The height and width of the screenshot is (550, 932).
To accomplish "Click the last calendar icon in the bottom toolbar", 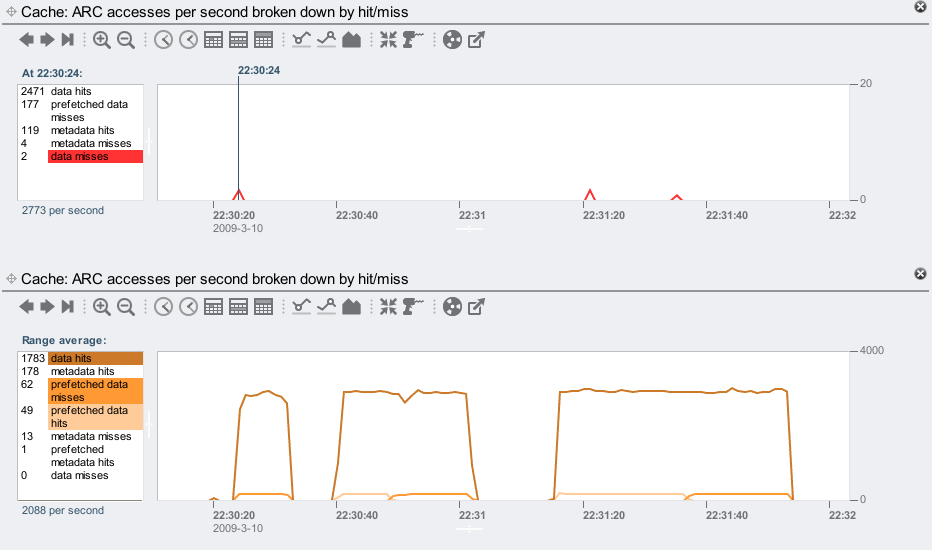I will point(264,307).
